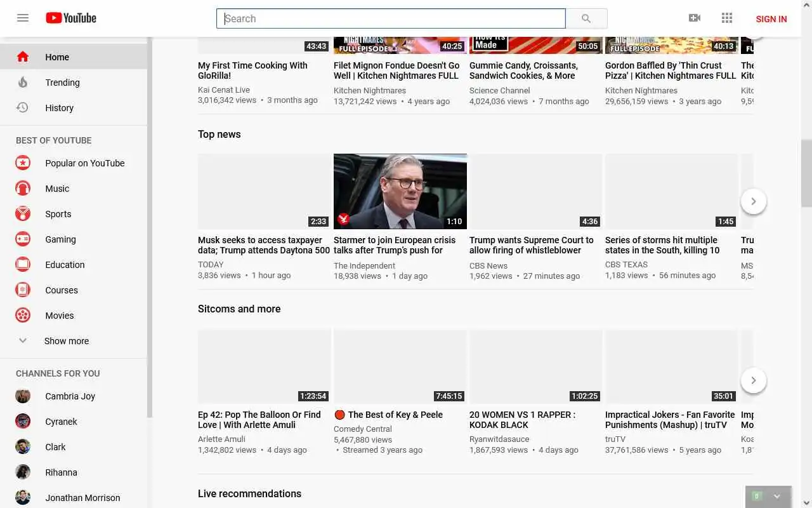Open 'Musk seeks to access taxpayer data' video title

click(263, 245)
